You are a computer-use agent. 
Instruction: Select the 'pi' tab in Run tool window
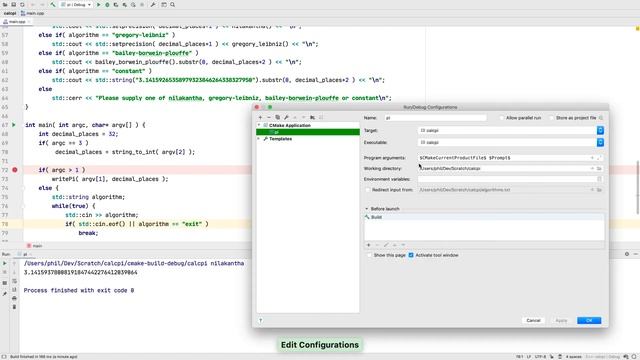24,254
